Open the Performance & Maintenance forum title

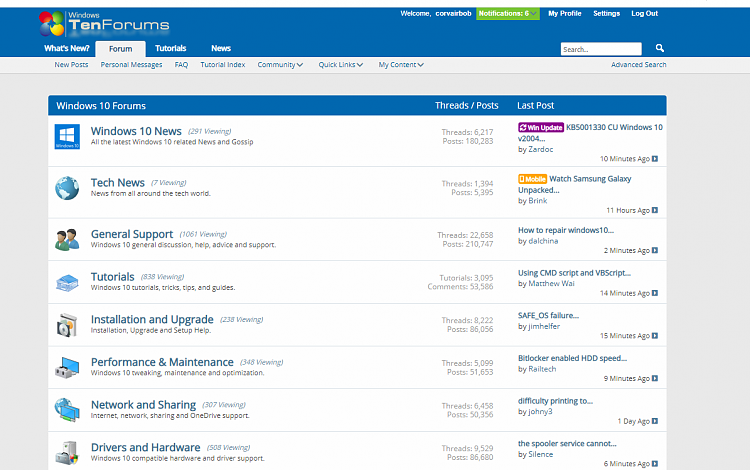pyautogui.click(x=162, y=362)
